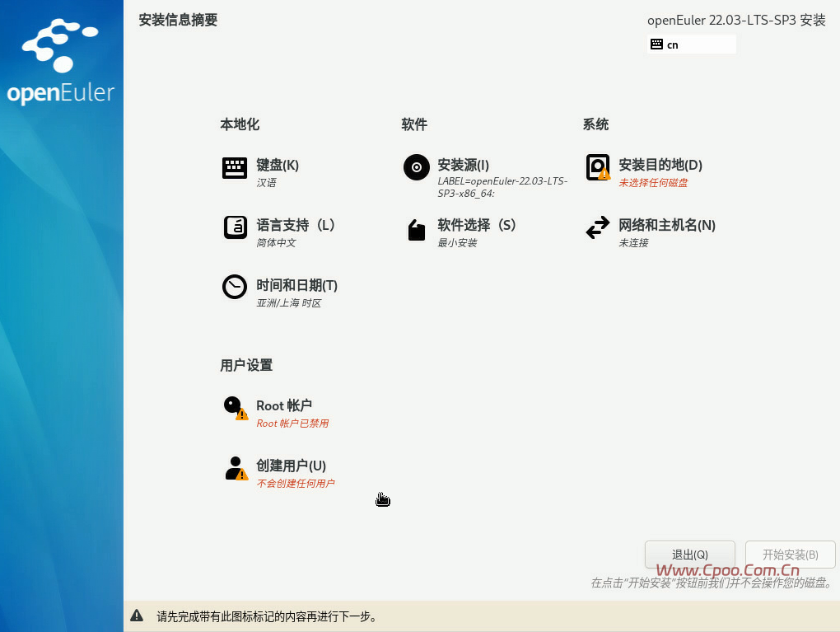
Task: Open Root 帐户 settings label
Action: (284, 405)
